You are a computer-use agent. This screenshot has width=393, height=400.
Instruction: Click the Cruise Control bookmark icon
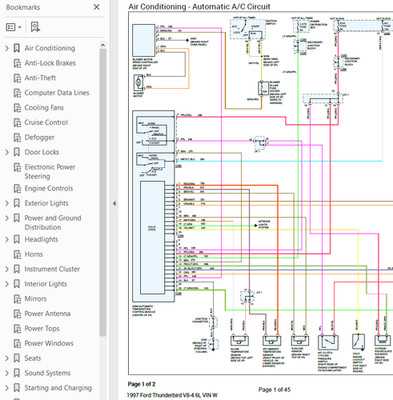[x=17, y=123]
